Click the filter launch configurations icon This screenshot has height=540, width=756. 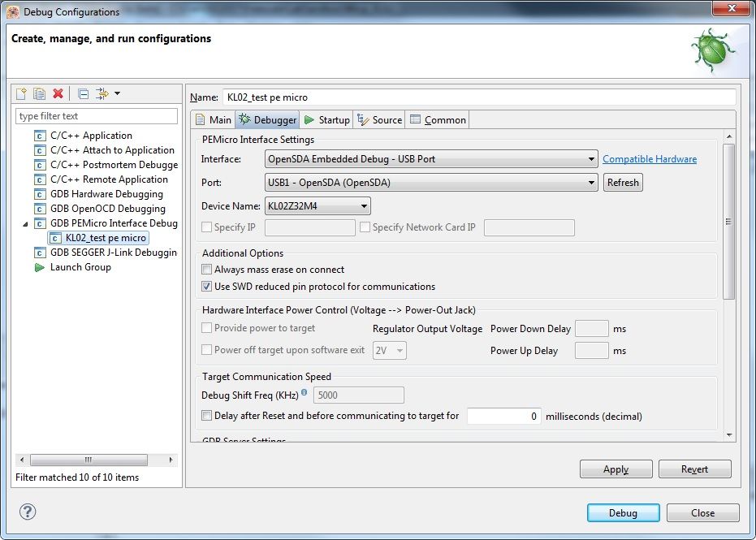coord(102,93)
